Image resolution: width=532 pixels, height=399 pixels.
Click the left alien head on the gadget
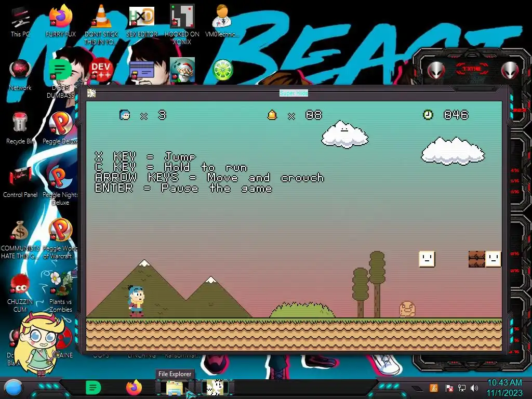tap(436, 71)
